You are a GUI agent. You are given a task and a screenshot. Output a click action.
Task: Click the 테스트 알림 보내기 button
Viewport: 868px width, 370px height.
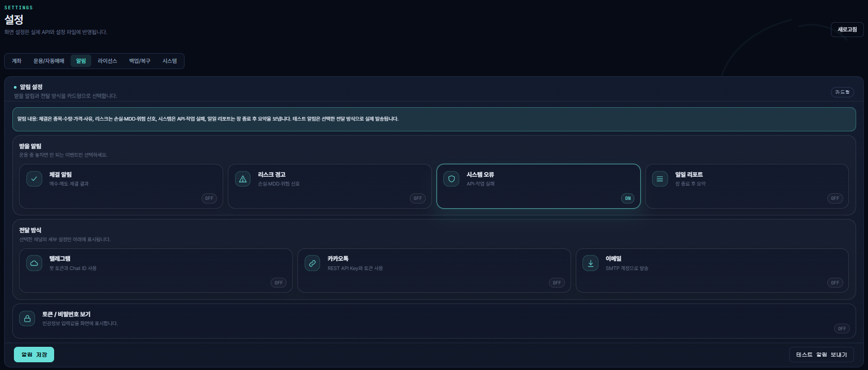click(822, 355)
